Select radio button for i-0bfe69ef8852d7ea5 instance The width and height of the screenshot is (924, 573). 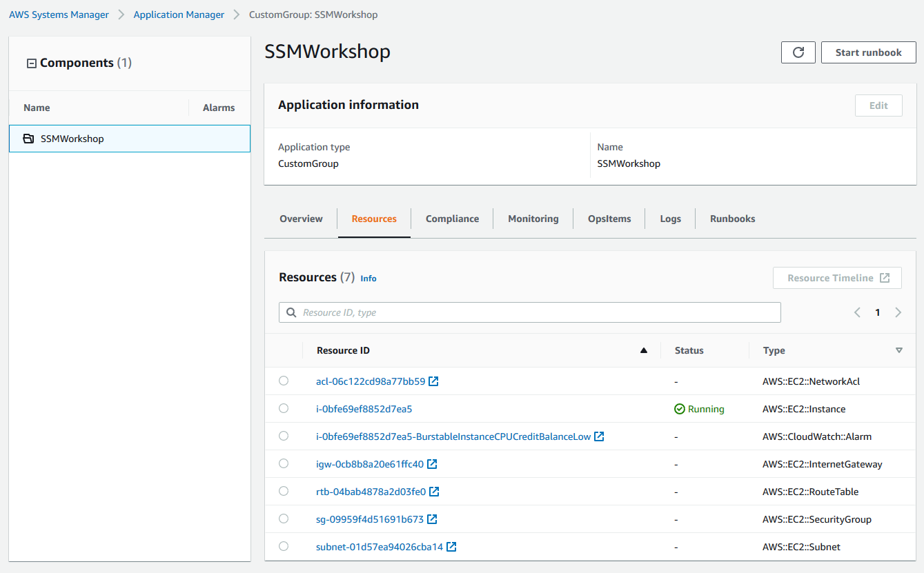[x=284, y=408]
